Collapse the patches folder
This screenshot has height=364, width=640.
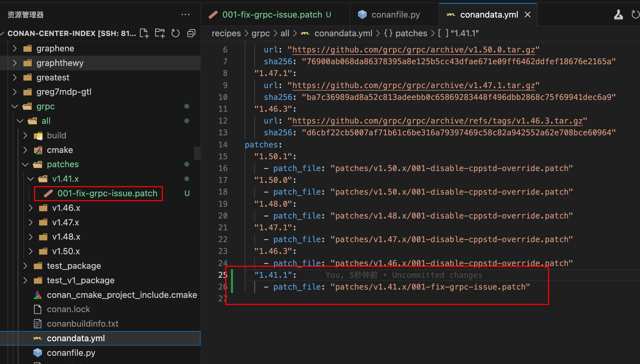(x=100, y=164)
